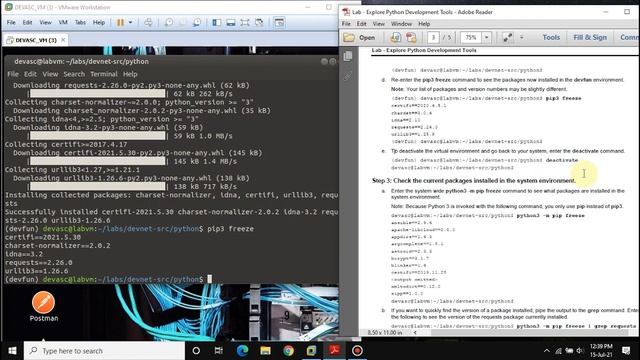Image resolution: width=640 pixels, height=360 pixels.
Task: Open the Fill & Sign pane
Action: click(590, 37)
